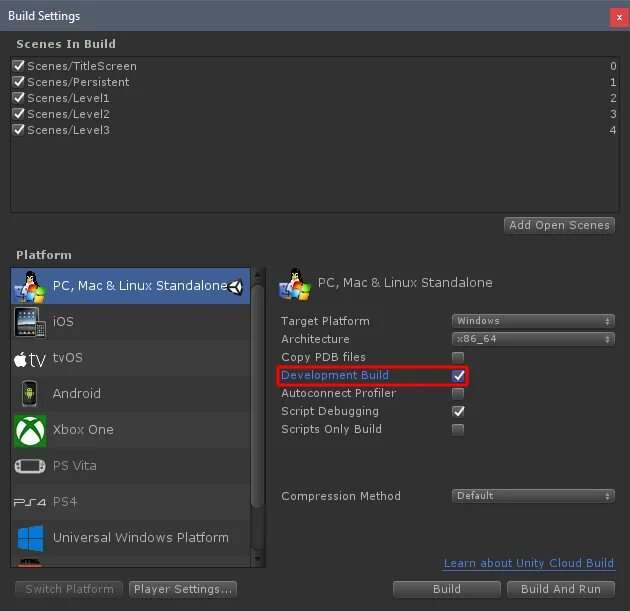Click the Xbox One platform icon

point(30,431)
